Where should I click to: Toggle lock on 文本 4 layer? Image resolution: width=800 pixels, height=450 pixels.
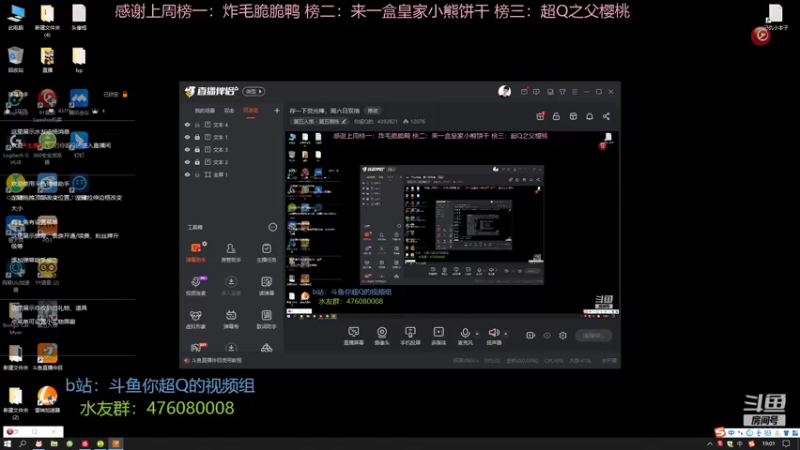pos(197,124)
